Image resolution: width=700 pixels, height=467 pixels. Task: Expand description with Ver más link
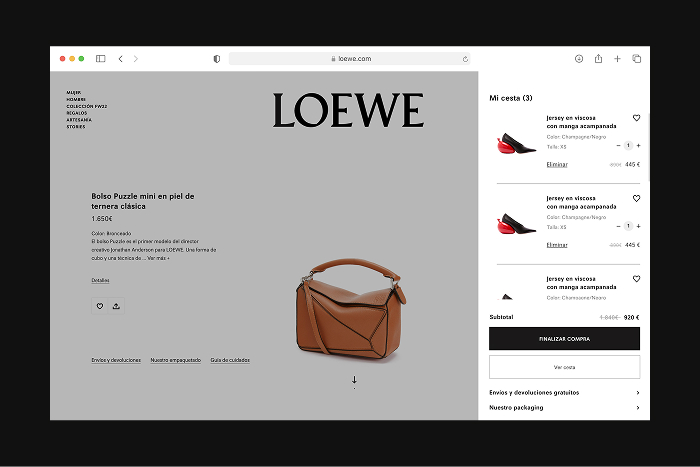(158, 258)
